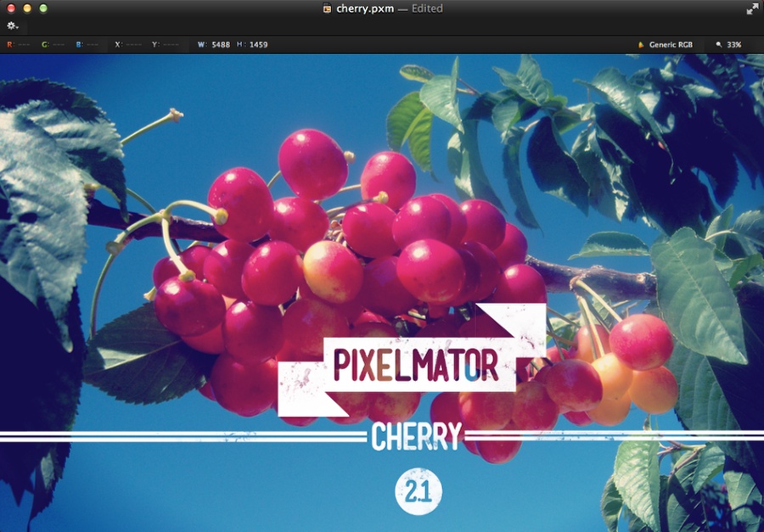Click the green G channel readout
This screenshot has width=764, height=532.
[x=53, y=45]
